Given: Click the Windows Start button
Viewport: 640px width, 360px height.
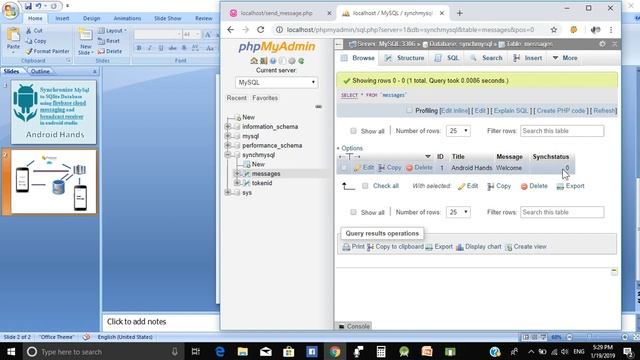Looking at the screenshot, I should coord(11,351).
